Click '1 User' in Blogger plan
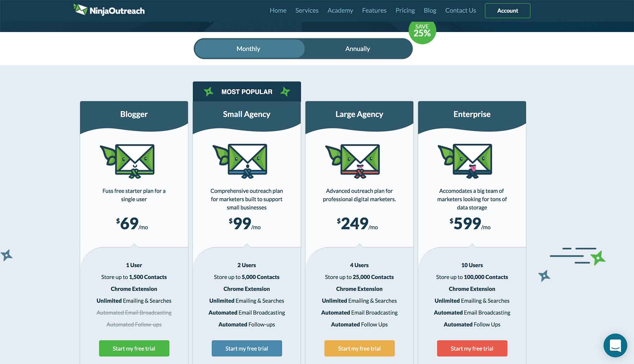Viewport: 634px width, 364px height. click(x=134, y=265)
